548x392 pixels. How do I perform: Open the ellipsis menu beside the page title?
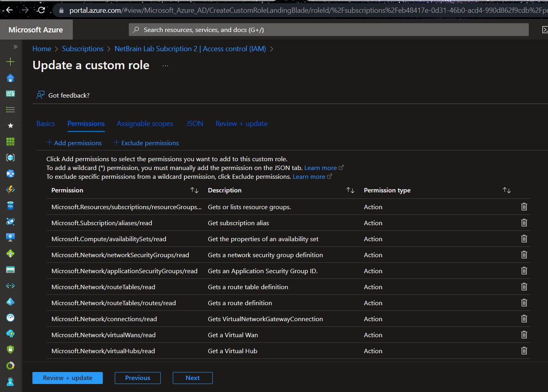coord(165,65)
